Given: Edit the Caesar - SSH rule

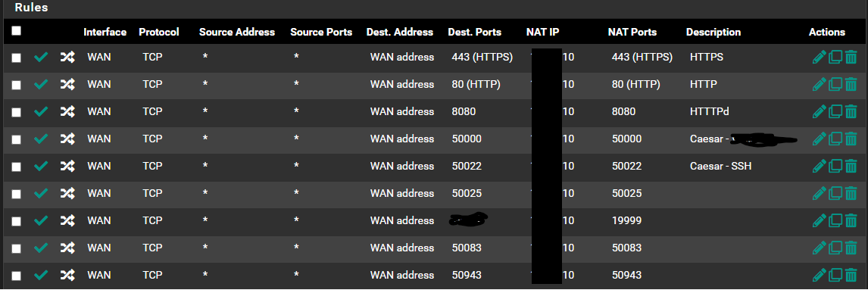Looking at the screenshot, I should [x=819, y=166].
